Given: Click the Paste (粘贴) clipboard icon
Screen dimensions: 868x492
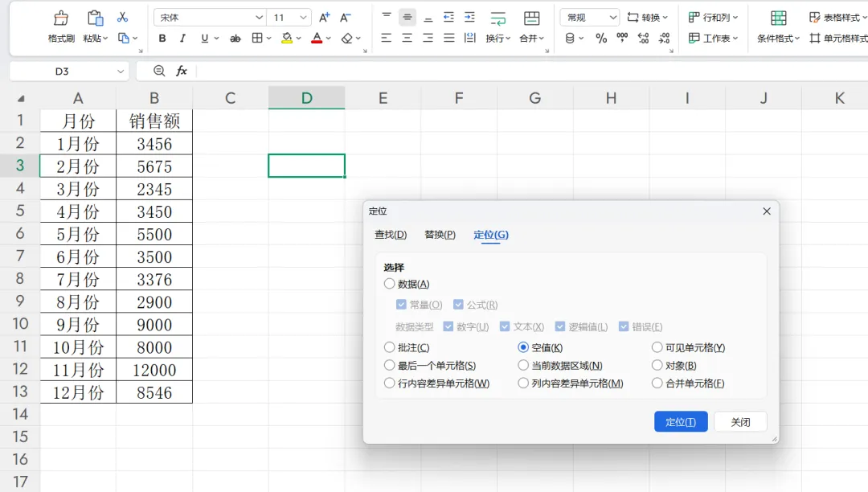Looking at the screenshot, I should coord(95,18).
